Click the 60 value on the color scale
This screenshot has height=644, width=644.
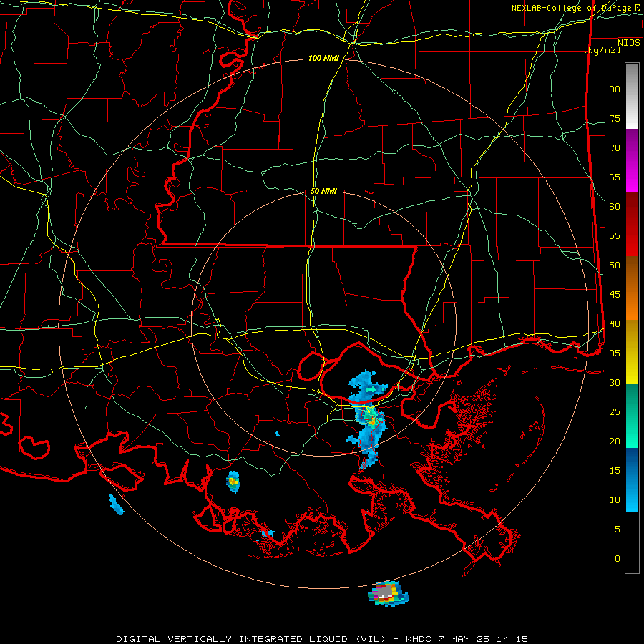click(615, 207)
